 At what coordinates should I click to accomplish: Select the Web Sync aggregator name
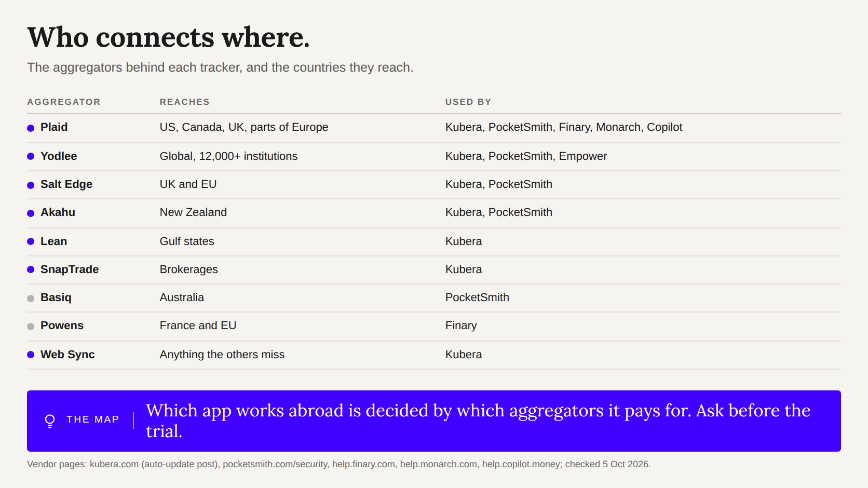click(67, 355)
